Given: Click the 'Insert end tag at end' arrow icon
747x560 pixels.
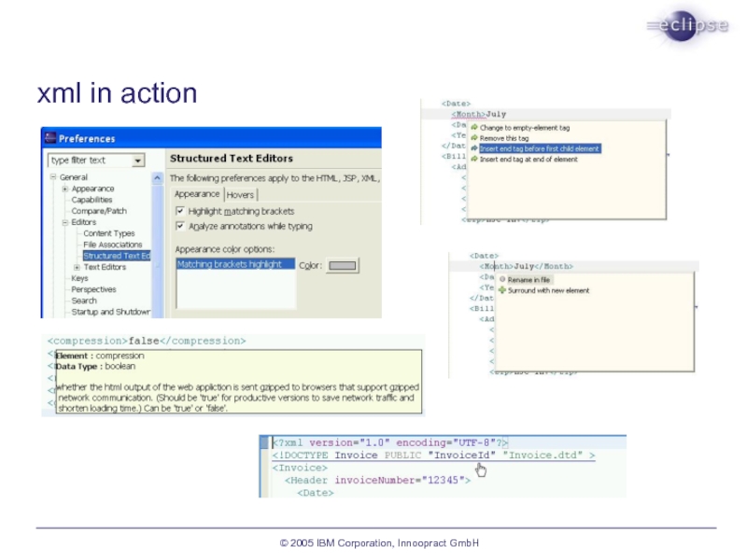Looking at the screenshot, I should coord(474,159).
